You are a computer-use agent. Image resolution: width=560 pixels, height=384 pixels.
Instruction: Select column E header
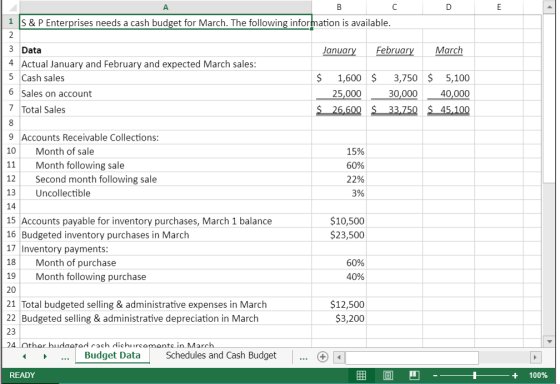(499, 7)
